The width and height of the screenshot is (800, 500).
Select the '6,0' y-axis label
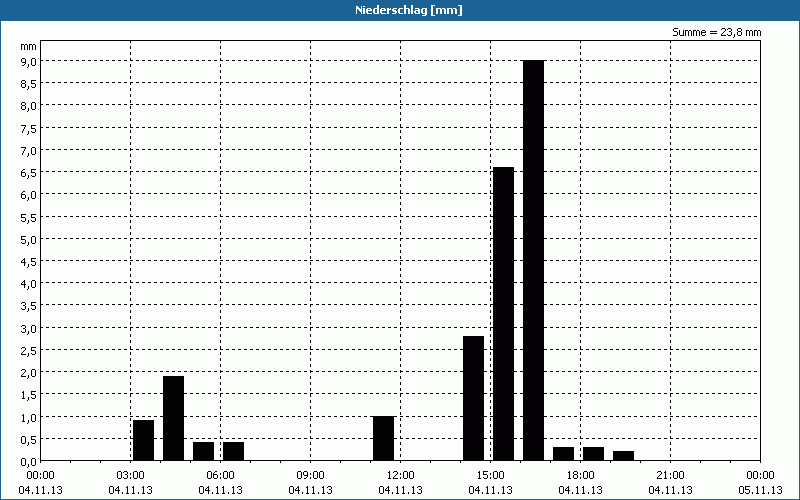pos(29,195)
